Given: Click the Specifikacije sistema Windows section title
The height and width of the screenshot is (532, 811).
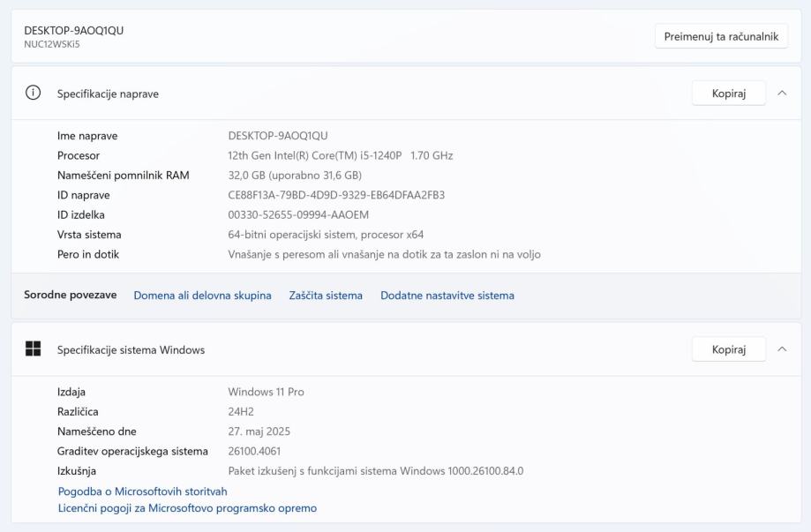Looking at the screenshot, I should 131,349.
